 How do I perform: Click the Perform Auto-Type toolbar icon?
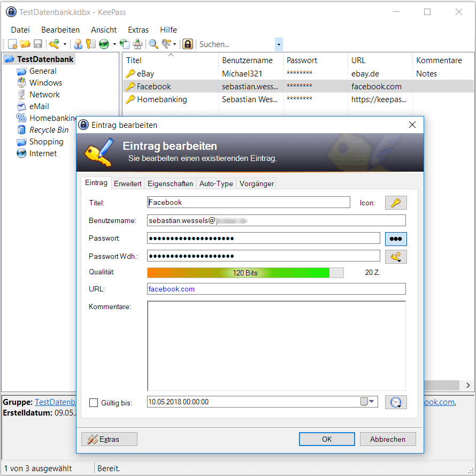tap(137, 44)
